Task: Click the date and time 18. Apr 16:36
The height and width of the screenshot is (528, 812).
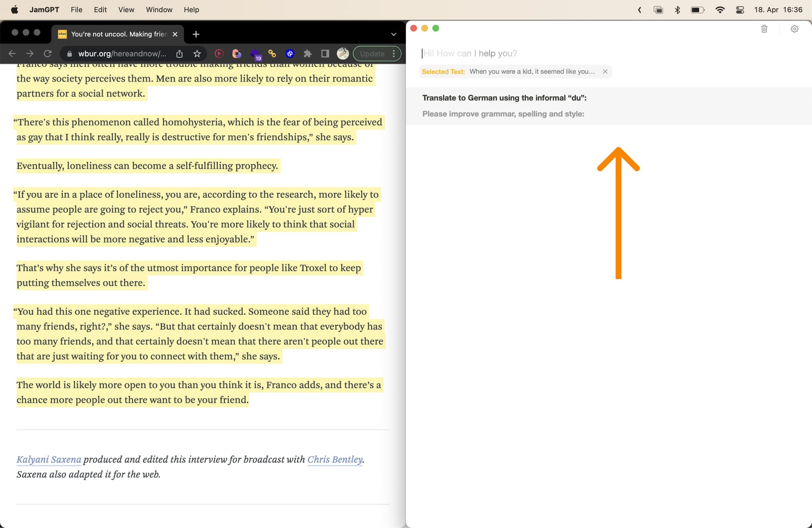Action: pos(778,10)
